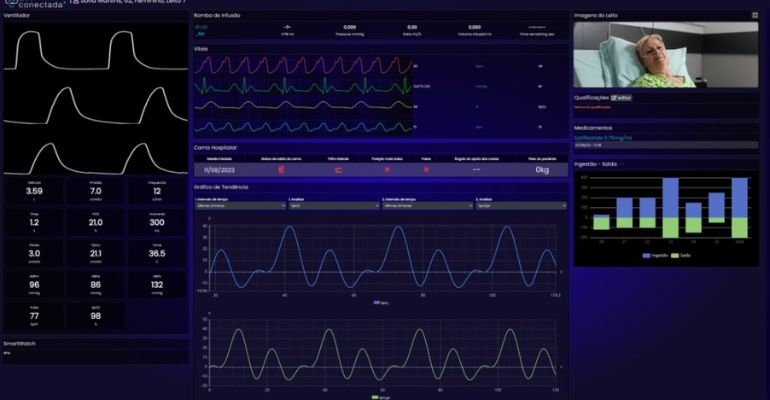Open the second Analisar dropdown
The image size is (770, 400).
click(518, 206)
